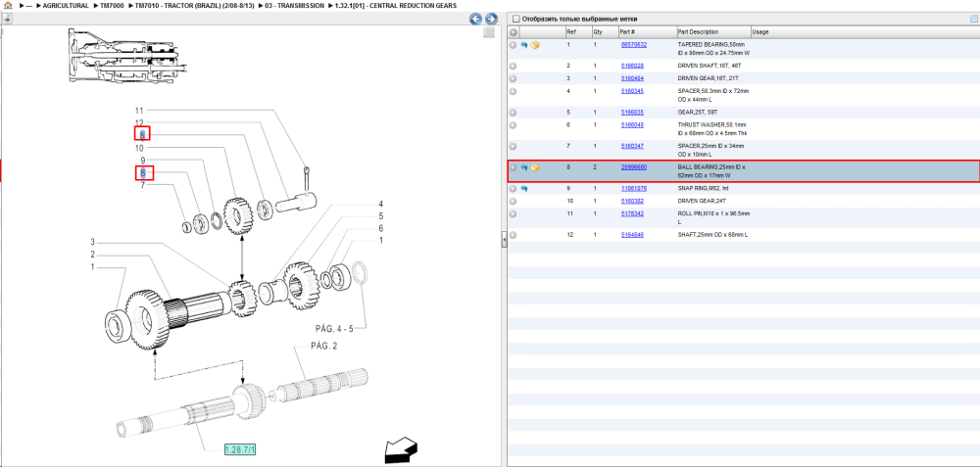Click the add-all plus icon in table header
Viewport: 980px width, 467px height.
514,32
